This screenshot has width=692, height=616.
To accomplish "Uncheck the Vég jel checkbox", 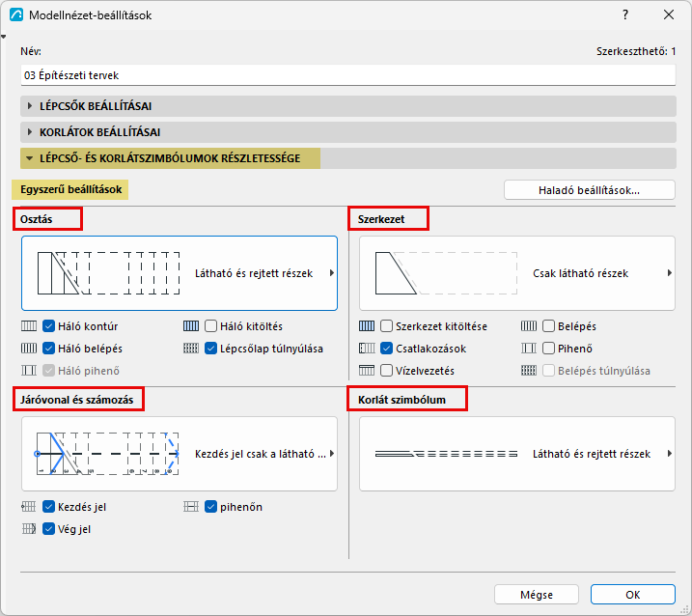I will (x=48, y=529).
